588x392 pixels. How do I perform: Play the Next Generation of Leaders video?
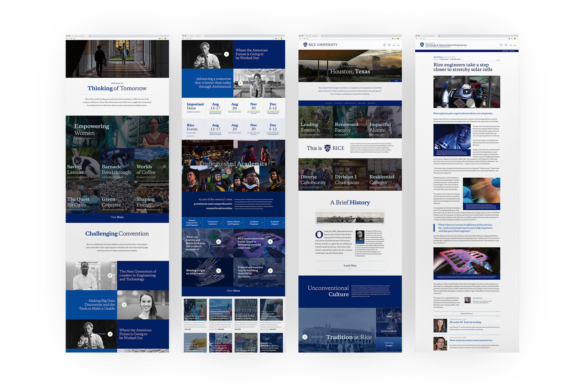pos(110,276)
